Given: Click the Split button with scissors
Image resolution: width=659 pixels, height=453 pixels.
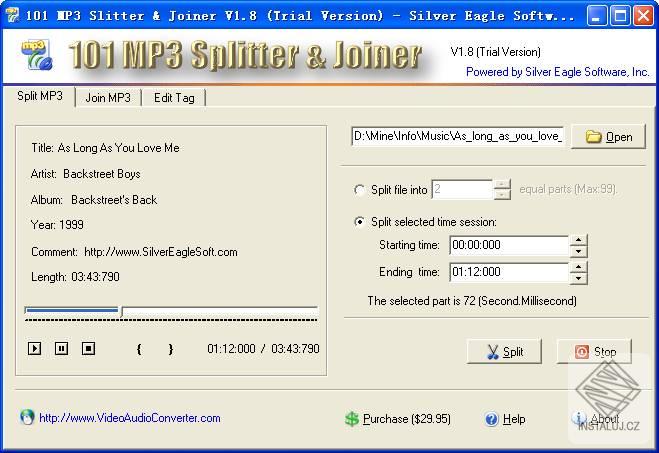Looking at the screenshot, I should click(x=504, y=351).
